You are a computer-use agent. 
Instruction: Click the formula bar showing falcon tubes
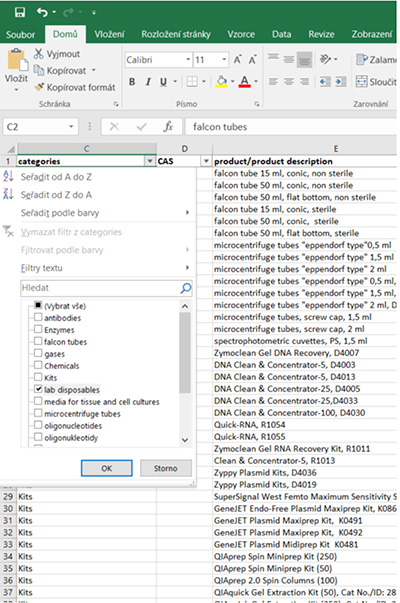coord(291,127)
